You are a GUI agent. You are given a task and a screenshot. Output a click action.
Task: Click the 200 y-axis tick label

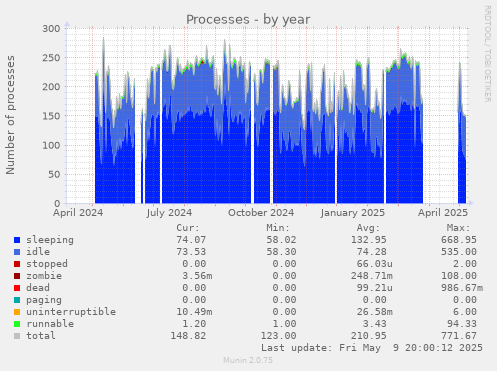tap(51, 87)
